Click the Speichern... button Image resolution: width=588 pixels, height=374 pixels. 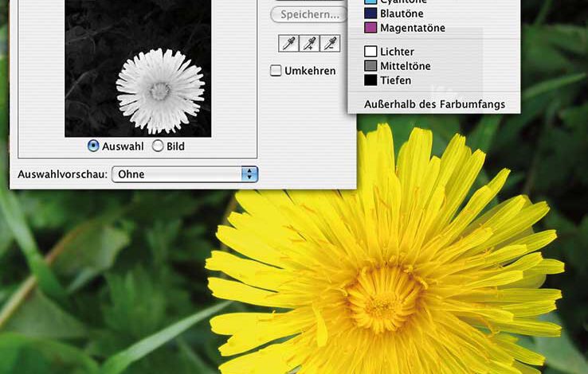click(x=309, y=14)
